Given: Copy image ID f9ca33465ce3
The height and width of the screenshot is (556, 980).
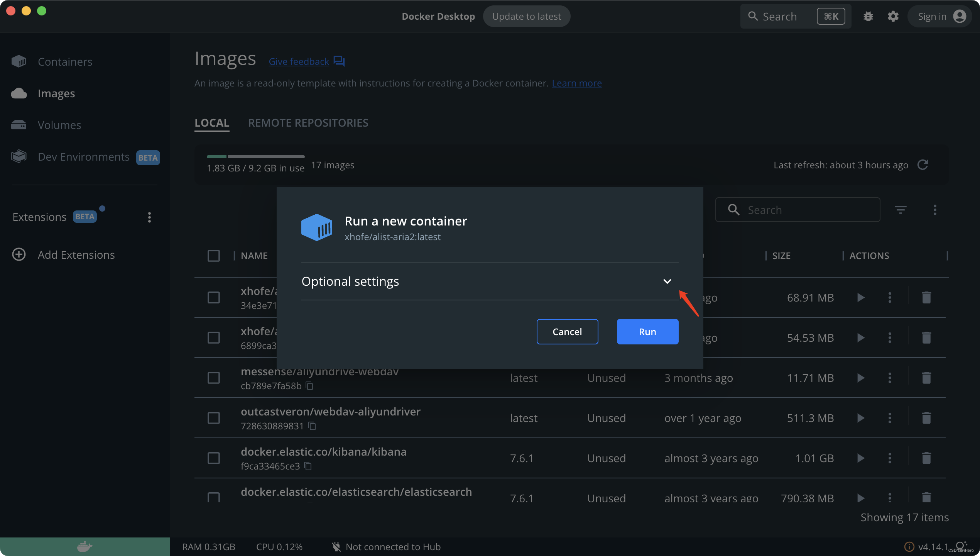Looking at the screenshot, I should click(308, 466).
